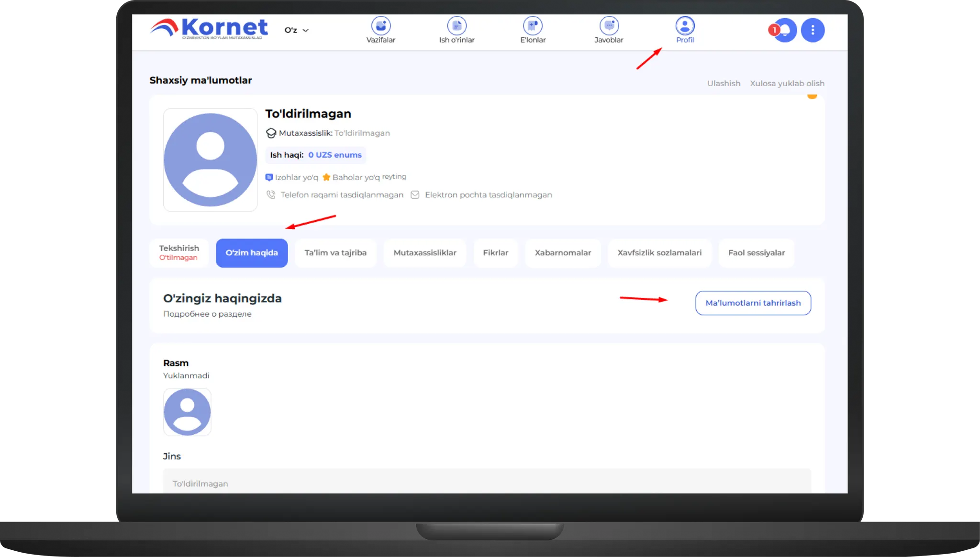Viewport: 980px width, 557px height.
Task: Open Vazifalar from the top navigation
Action: pyautogui.click(x=380, y=30)
